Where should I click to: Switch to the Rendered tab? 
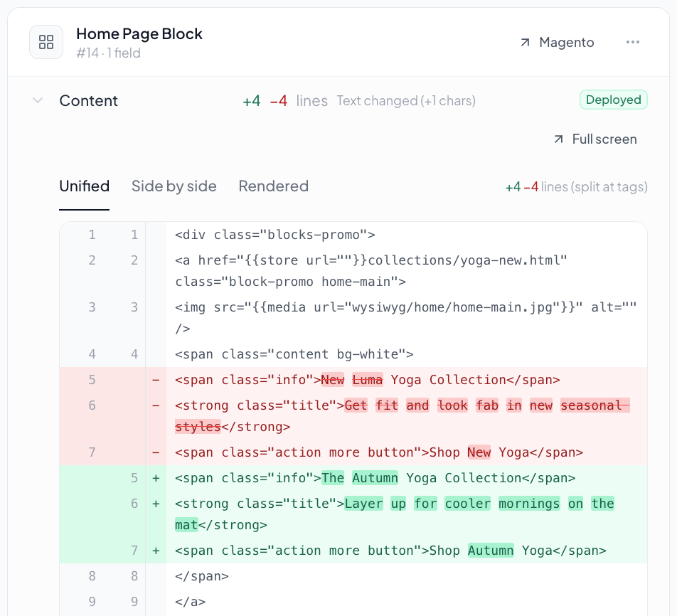(x=274, y=186)
